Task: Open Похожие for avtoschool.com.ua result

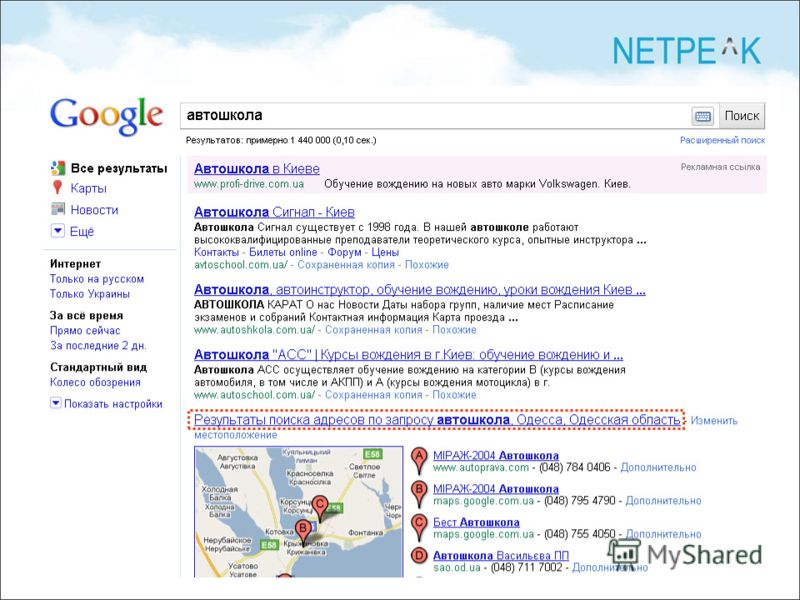Action: 427,265
